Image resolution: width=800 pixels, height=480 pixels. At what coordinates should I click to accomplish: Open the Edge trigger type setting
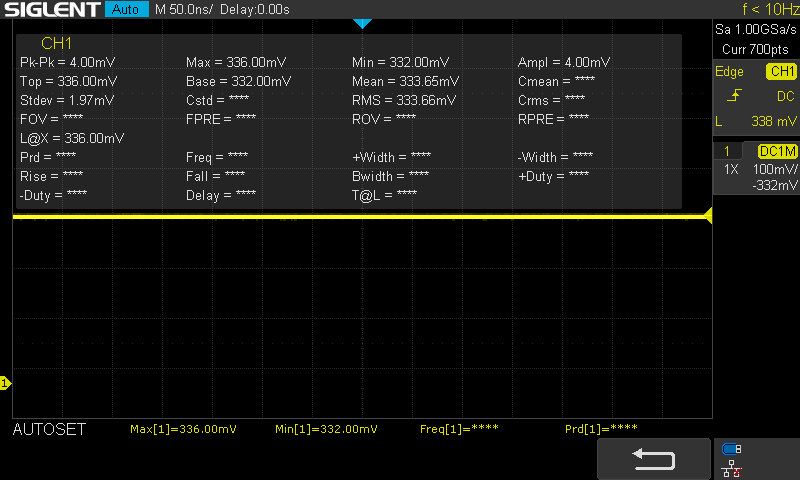729,71
